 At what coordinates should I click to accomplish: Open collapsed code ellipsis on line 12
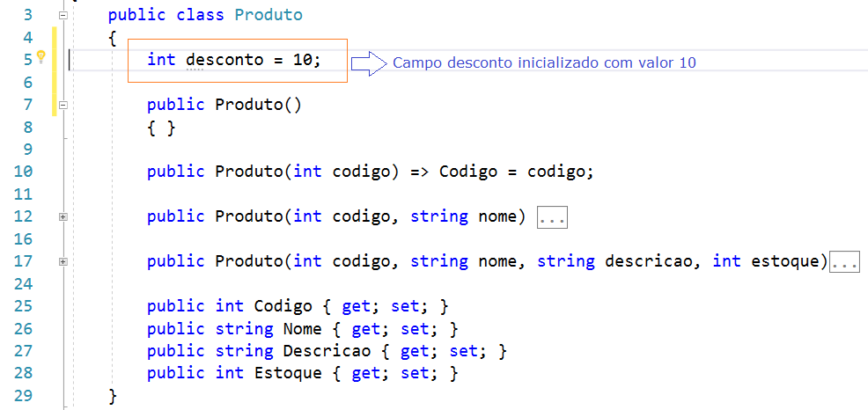[552, 218]
